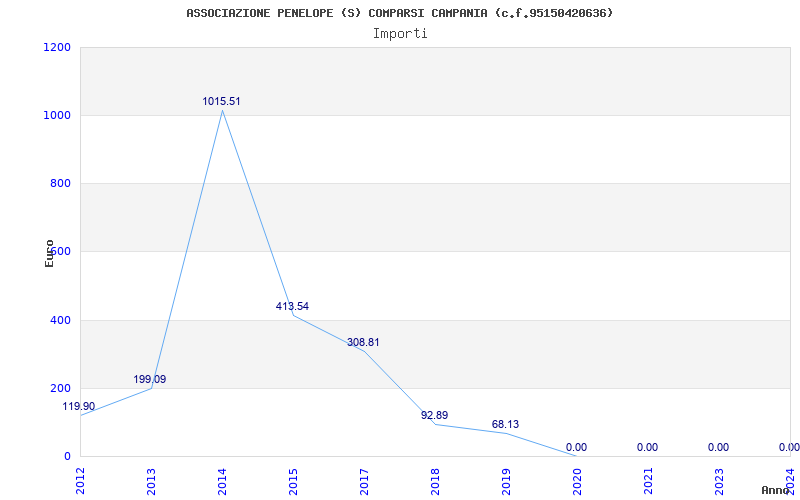Click the 'Importi' subtitle

(x=400, y=34)
